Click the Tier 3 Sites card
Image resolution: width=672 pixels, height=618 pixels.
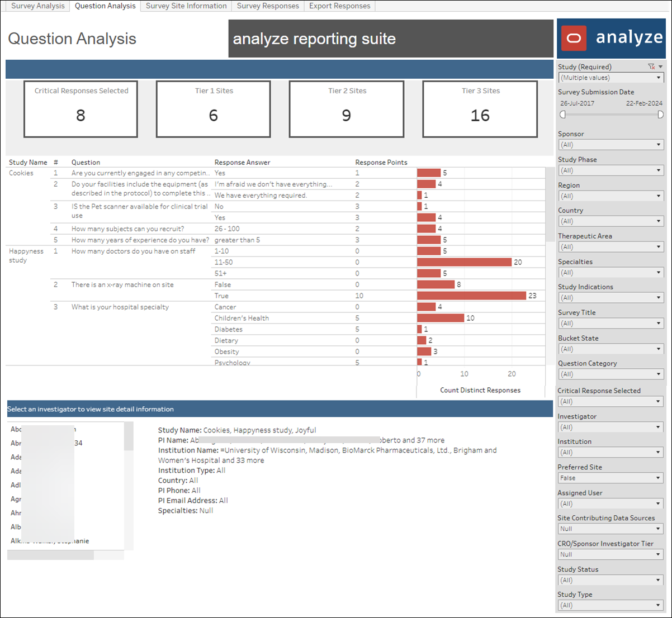[x=480, y=109]
